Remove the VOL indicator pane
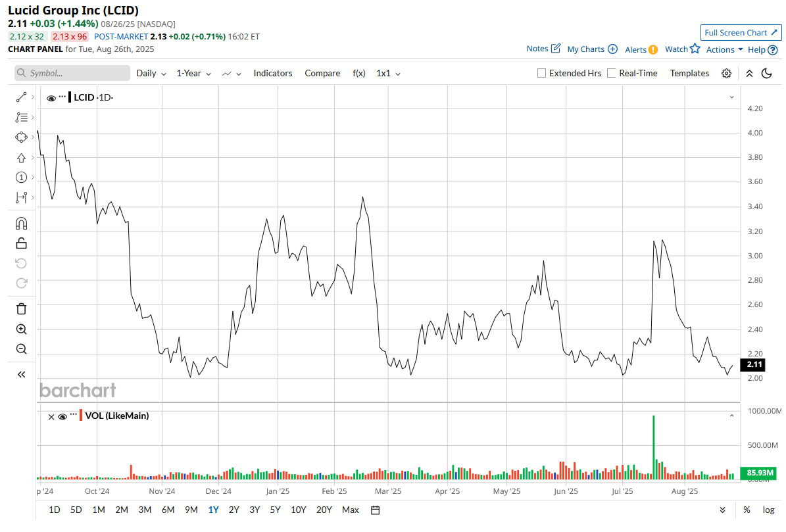The width and height of the screenshot is (786, 532). (x=51, y=417)
